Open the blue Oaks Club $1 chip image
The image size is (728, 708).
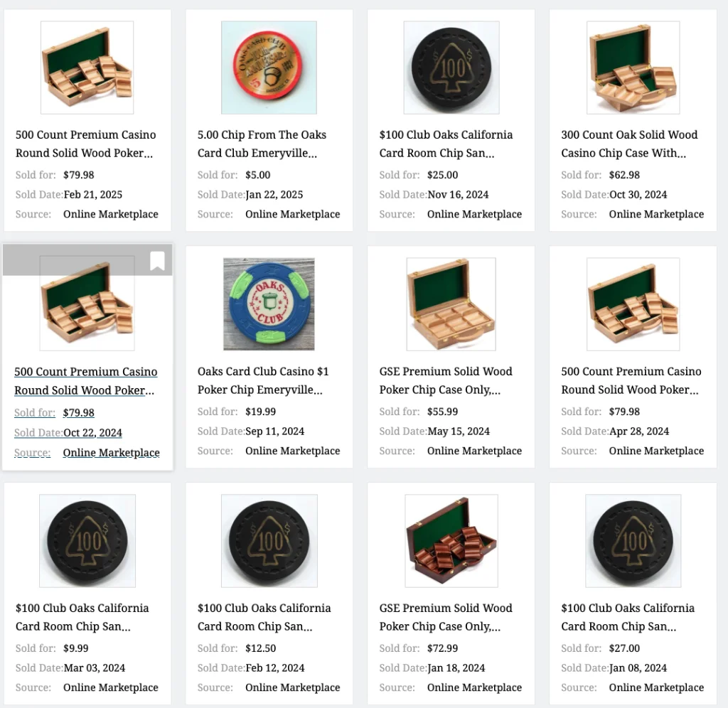[x=269, y=304]
